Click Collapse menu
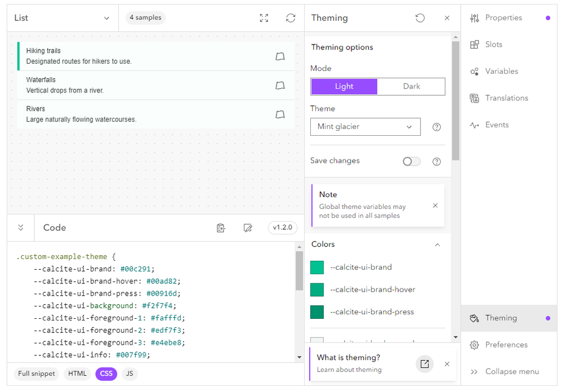 (x=506, y=372)
